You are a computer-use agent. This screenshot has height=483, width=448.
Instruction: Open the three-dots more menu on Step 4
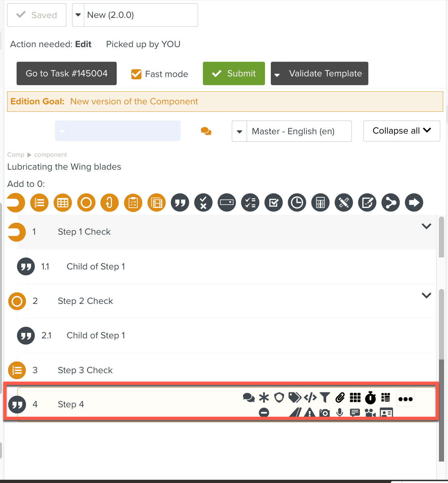click(x=405, y=399)
